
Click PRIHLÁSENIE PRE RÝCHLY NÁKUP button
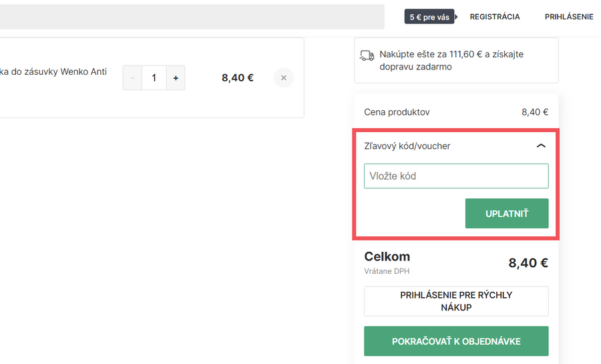pyautogui.click(x=456, y=301)
